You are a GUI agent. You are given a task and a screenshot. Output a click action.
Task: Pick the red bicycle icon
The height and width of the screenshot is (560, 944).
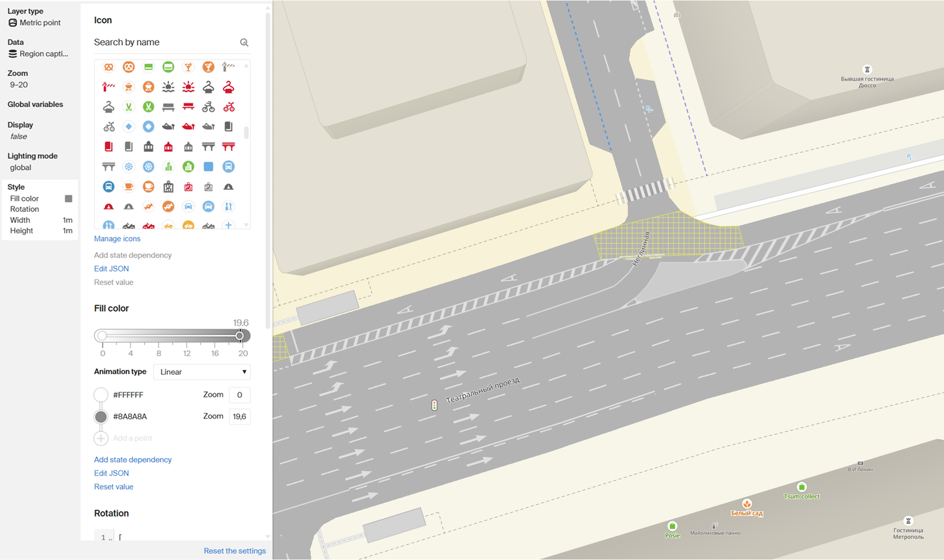[x=228, y=107]
